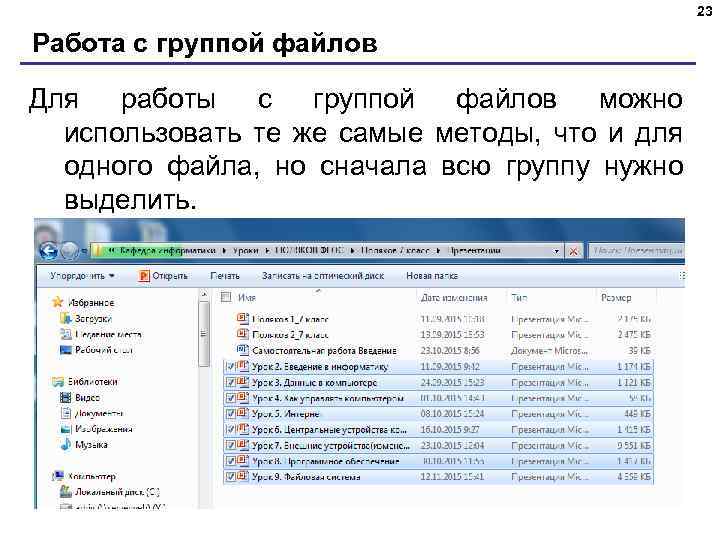The image size is (720, 540).
Task: Click the Недавние места icon in the sidebar
Action: point(66,334)
